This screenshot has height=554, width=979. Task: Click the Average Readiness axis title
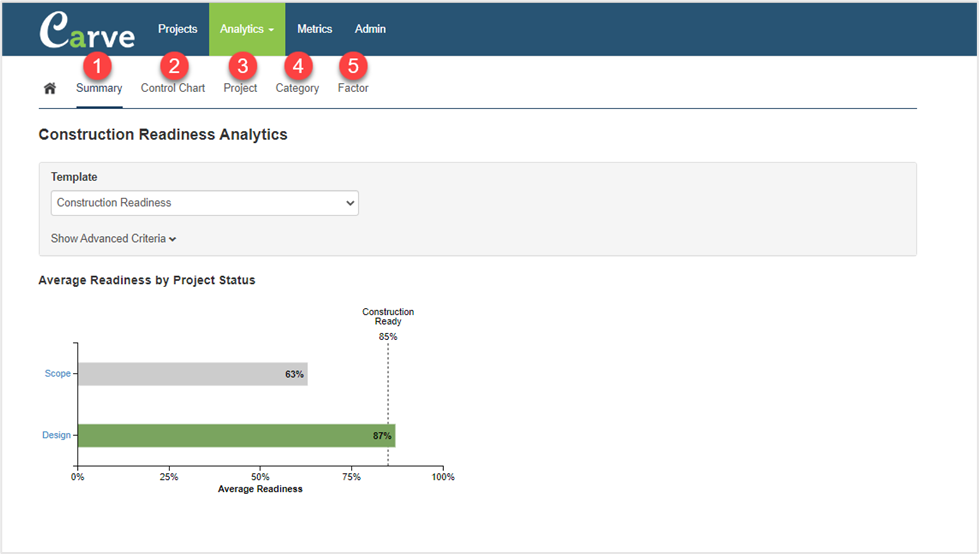pyautogui.click(x=260, y=489)
